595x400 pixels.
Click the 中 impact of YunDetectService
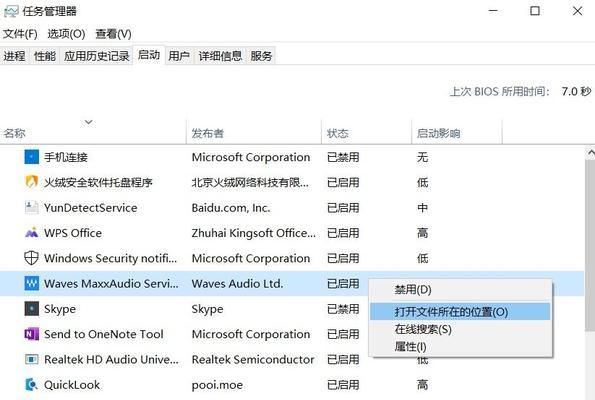click(x=422, y=208)
